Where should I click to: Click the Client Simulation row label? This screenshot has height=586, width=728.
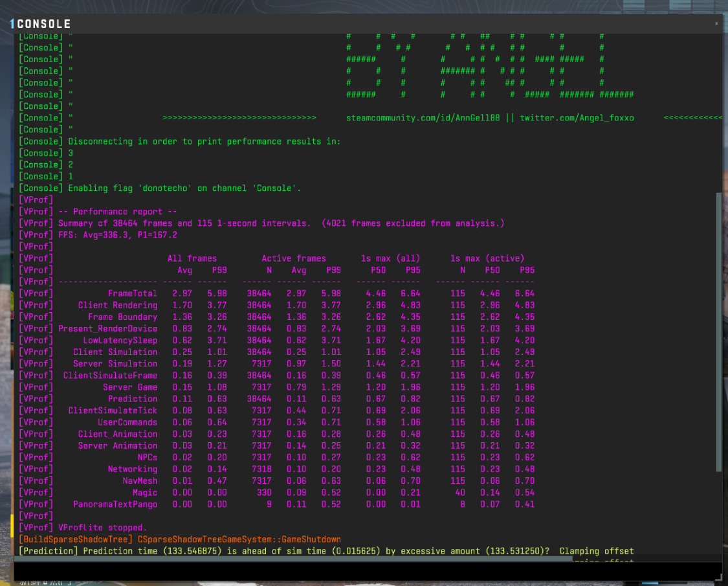click(x=115, y=352)
